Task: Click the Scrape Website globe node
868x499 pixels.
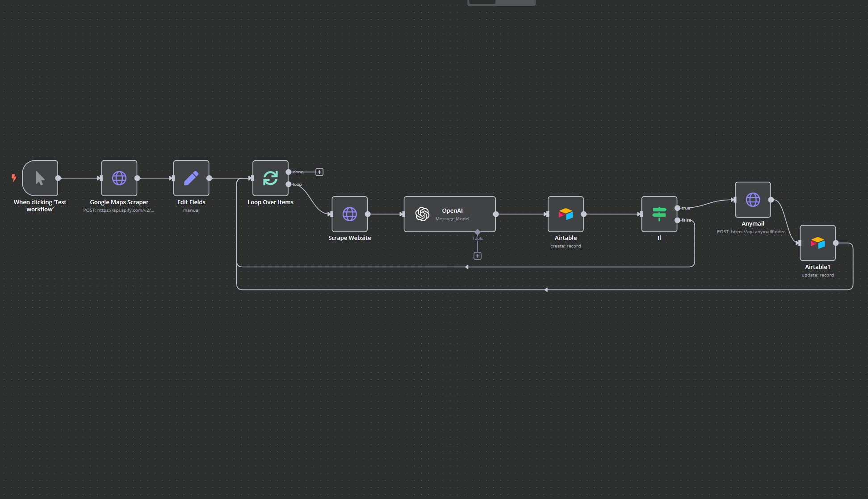Action: [349, 214]
